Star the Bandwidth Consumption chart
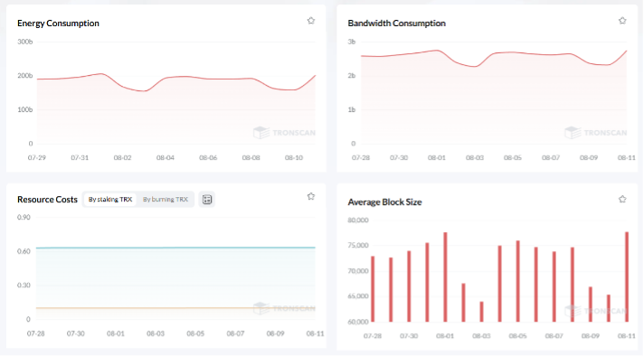Screen dimensions: 644x356 point(622,21)
